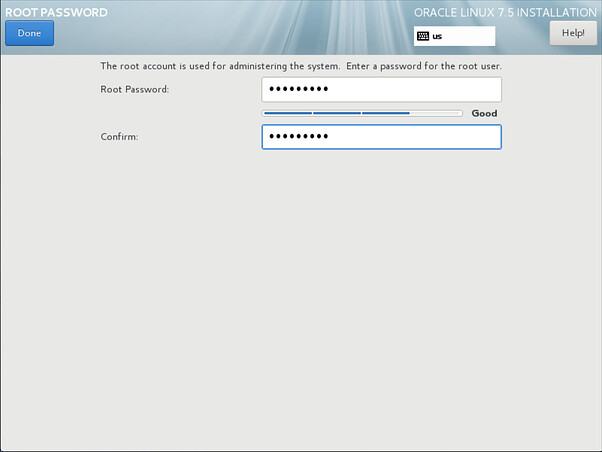This screenshot has height=452, width=602.
Task: Click the ROOT PASSWORD heading
Action: tap(56, 12)
